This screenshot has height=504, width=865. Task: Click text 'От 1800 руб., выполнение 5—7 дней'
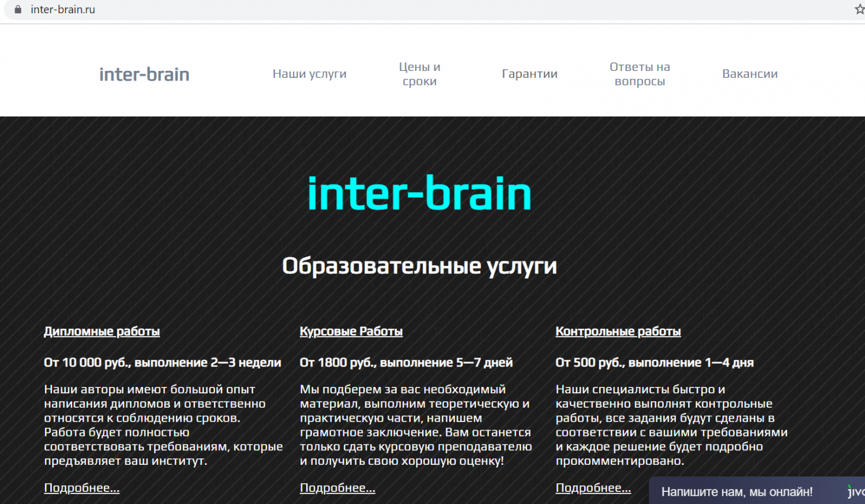coord(407,363)
